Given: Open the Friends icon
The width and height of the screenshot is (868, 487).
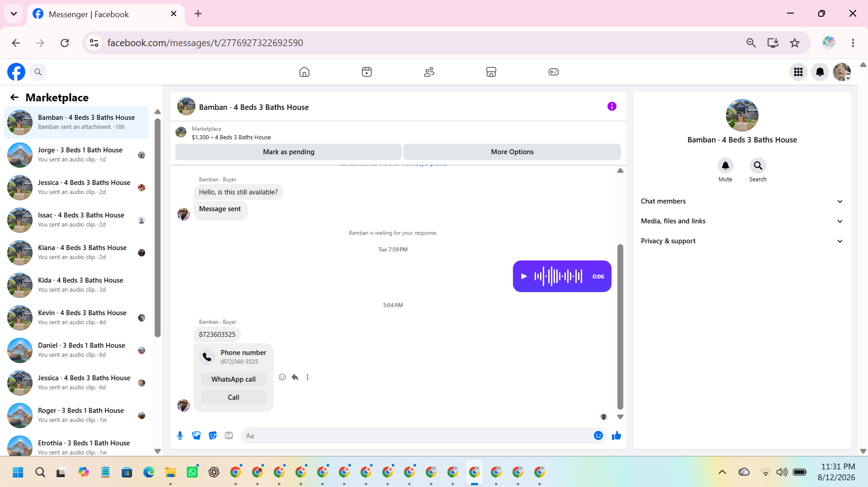Looking at the screenshot, I should pyautogui.click(x=429, y=72).
